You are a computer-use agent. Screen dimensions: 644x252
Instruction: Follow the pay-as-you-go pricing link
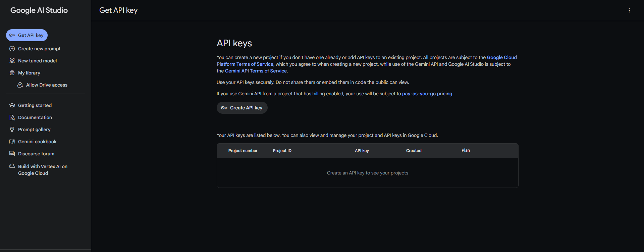click(427, 94)
